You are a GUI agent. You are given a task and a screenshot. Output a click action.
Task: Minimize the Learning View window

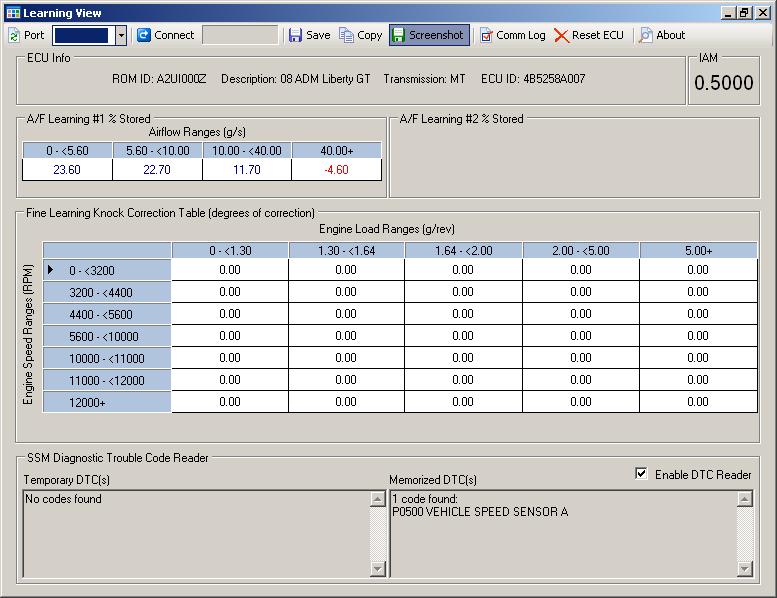coord(727,13)
